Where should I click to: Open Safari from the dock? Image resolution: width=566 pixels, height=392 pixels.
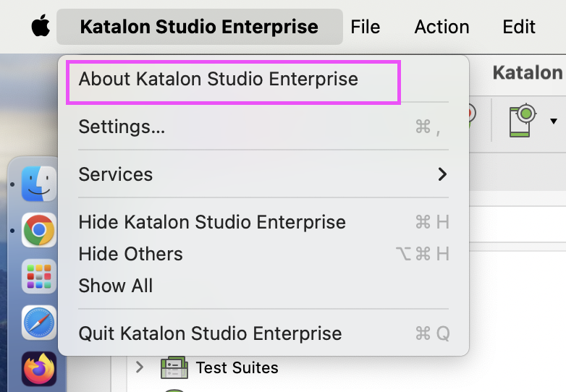point(39,323)
